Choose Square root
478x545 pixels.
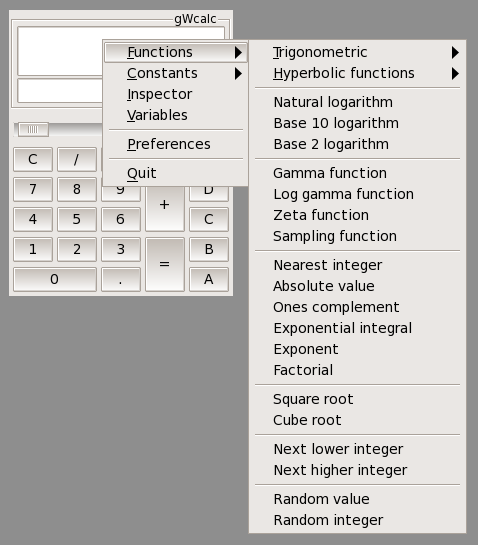click(x=357, y=399)
